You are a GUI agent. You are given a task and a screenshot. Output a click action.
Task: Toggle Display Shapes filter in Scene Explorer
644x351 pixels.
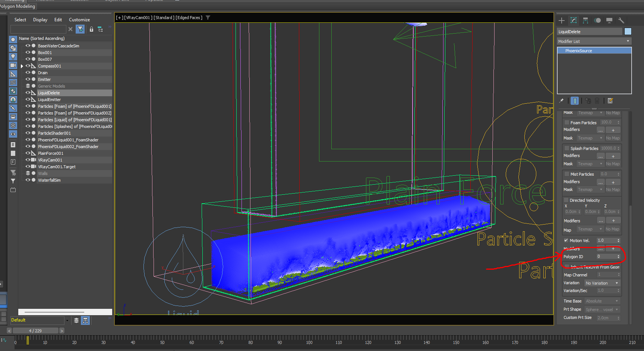tap(13, 48)
